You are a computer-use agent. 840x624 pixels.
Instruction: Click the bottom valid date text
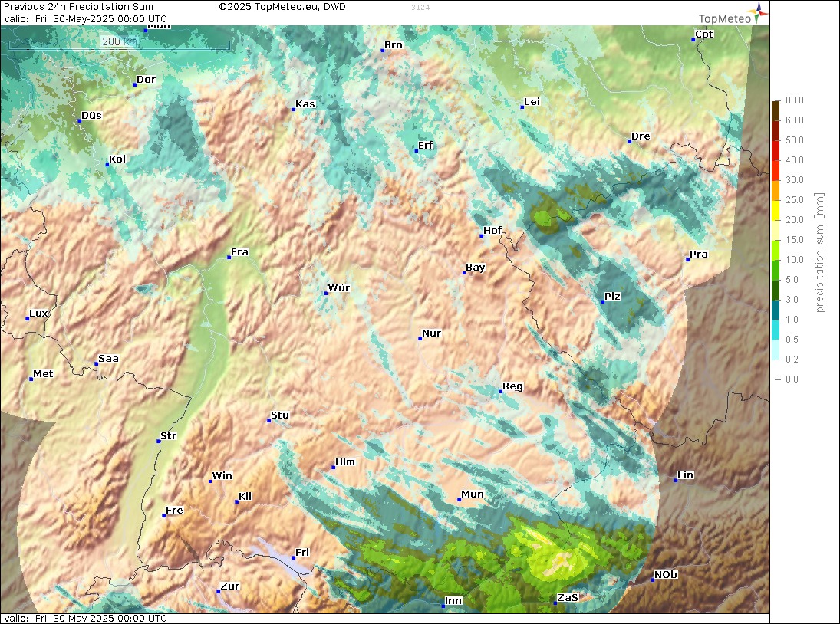84,618
